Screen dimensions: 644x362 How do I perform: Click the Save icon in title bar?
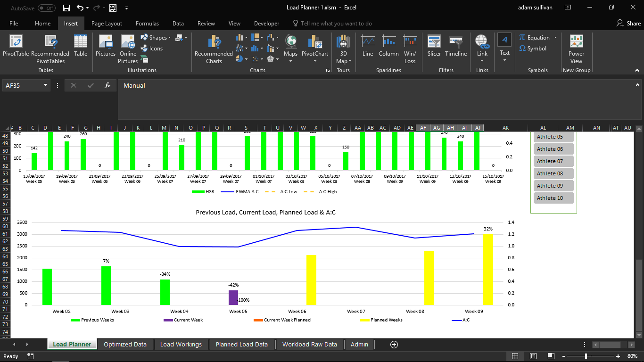coord(66,8)
